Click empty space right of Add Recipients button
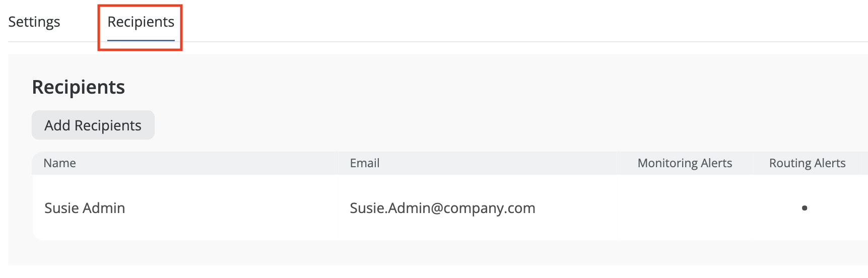The height and width of the screenshot is (278, 868). click(x=403, y=125)
